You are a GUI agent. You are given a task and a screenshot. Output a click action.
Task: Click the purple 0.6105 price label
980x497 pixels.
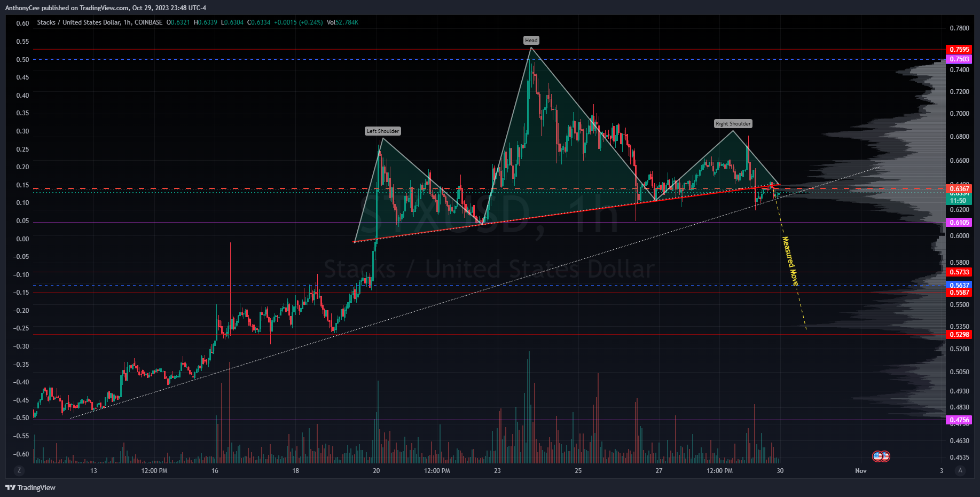(959, 222)
